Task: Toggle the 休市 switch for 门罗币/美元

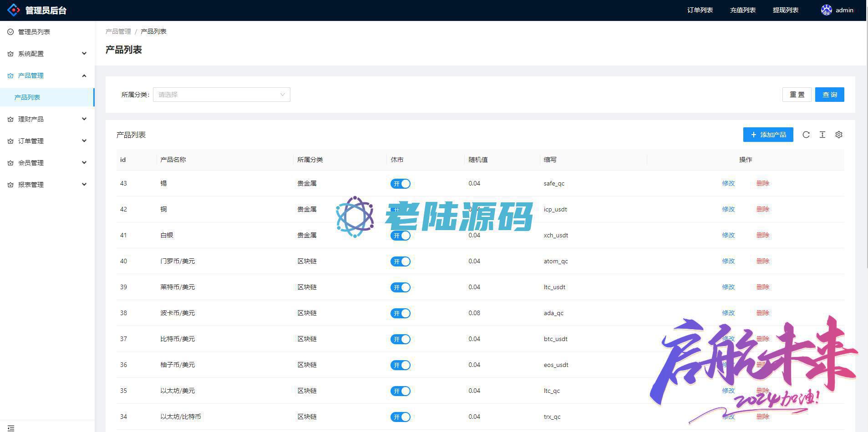Action: tap(401, 261)
